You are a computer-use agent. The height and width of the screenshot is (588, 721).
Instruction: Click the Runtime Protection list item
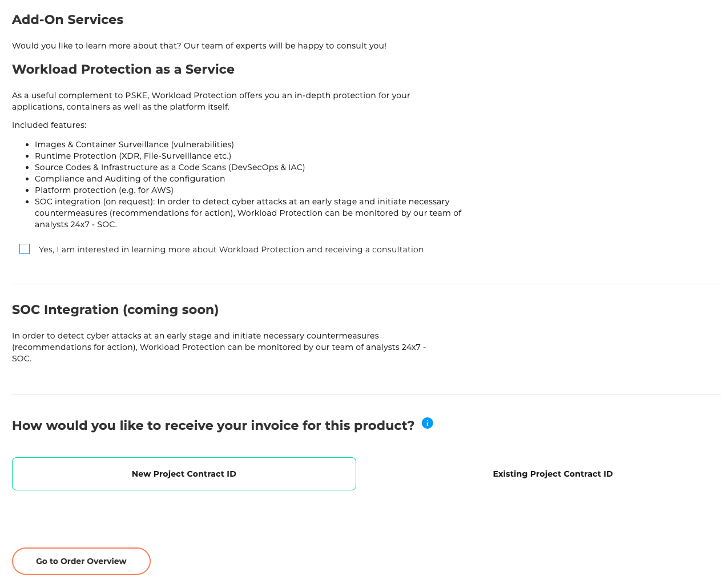tap(132, 156)
